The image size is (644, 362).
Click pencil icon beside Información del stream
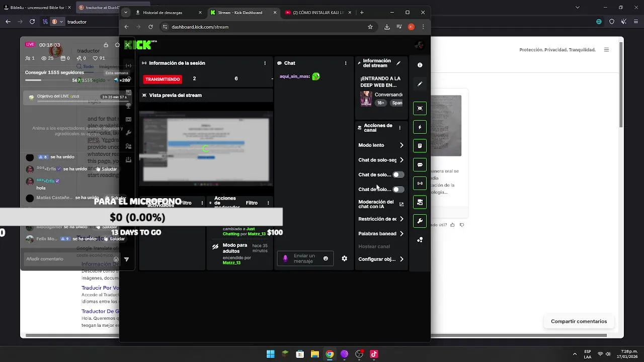click(x=398, y=63)
